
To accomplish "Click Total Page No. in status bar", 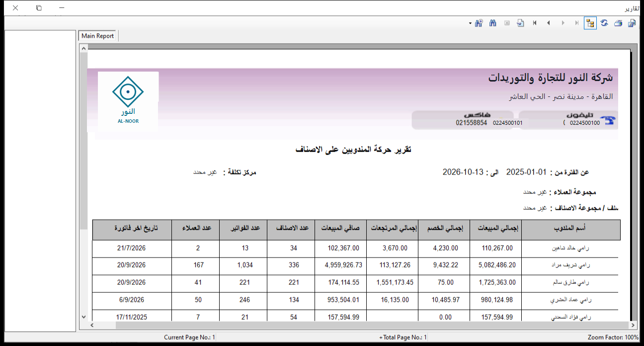I will 402,337.
